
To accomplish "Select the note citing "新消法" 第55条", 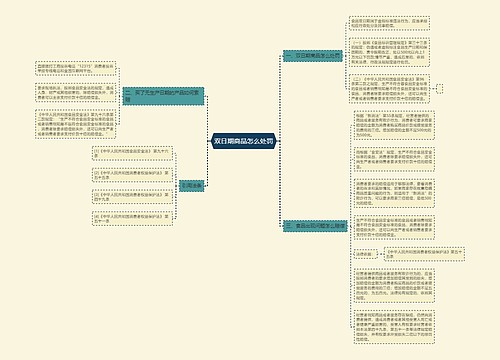I will tap(394, 125).
